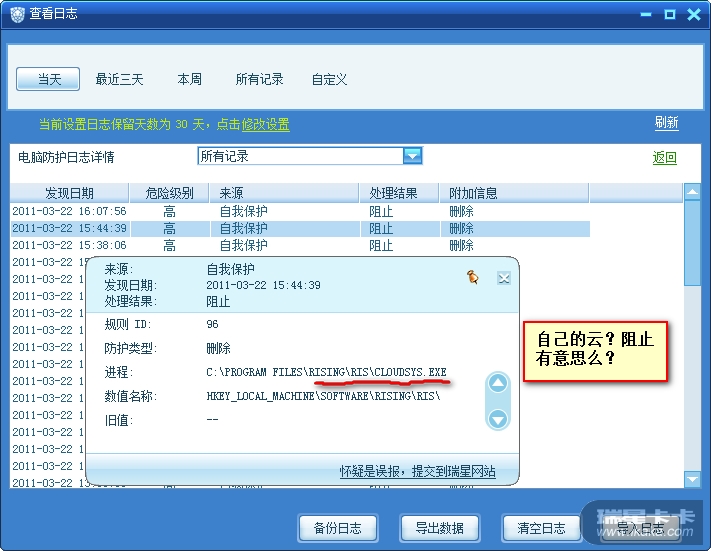
Task: Click the log list scrollbar thumb
Action: point(692,244)
